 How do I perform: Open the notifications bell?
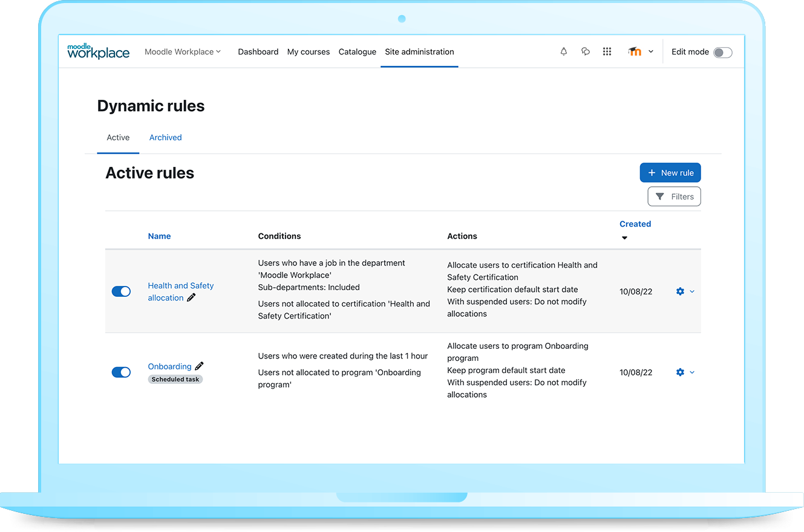coord(564,52)
